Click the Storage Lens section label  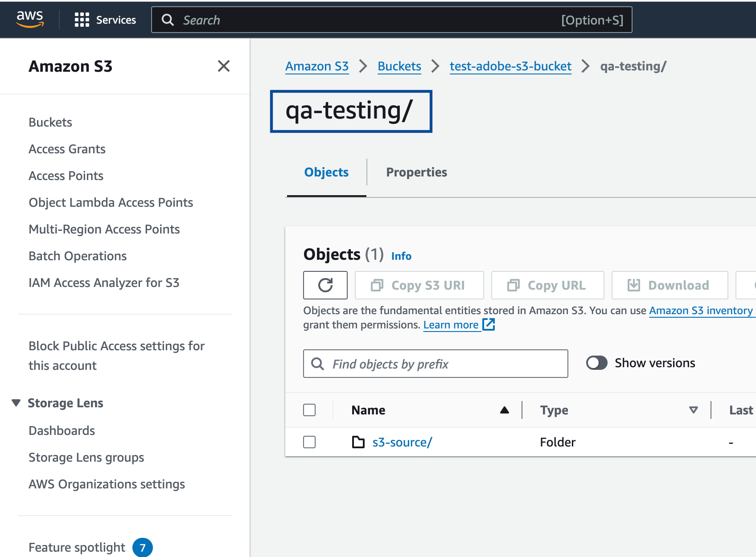(x=66, y=403)
